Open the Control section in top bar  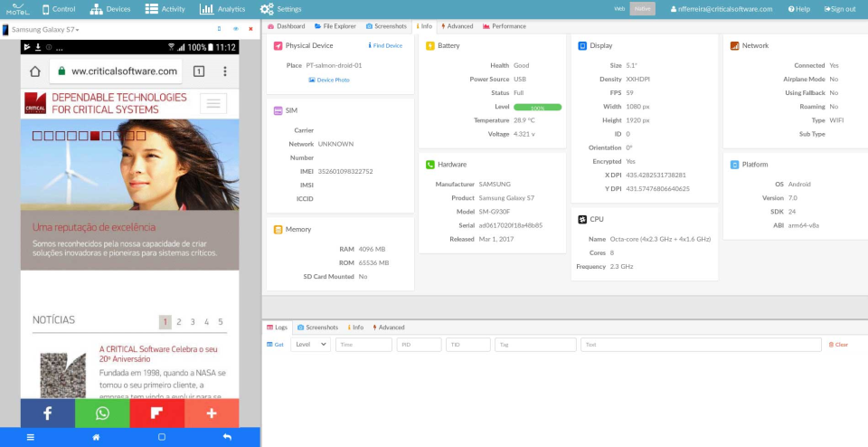(59, 9)
